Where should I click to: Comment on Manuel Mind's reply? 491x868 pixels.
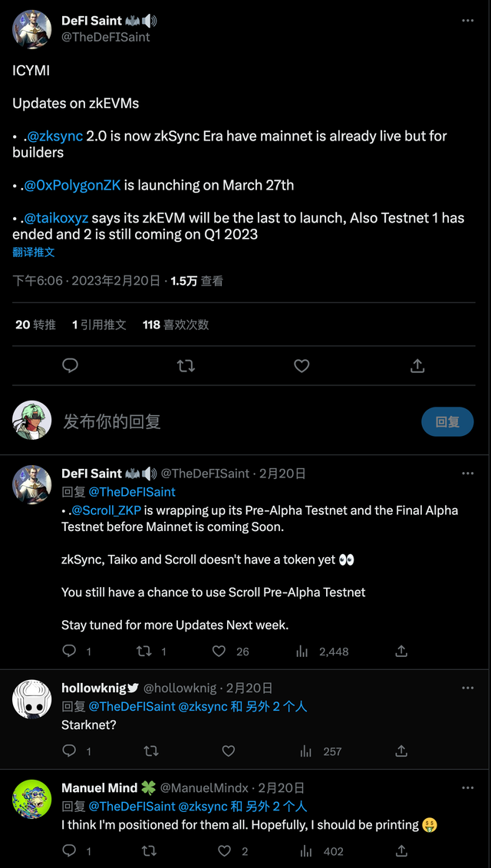click(69, 851)
